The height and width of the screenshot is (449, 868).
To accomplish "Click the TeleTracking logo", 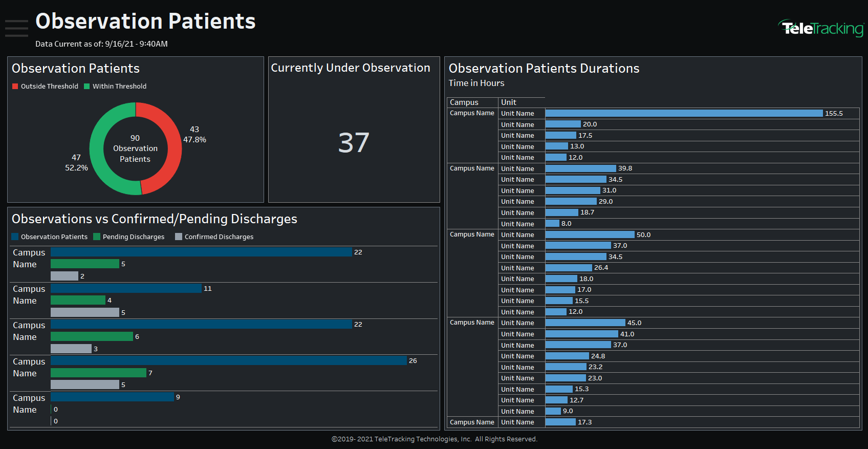I will 821,29.
